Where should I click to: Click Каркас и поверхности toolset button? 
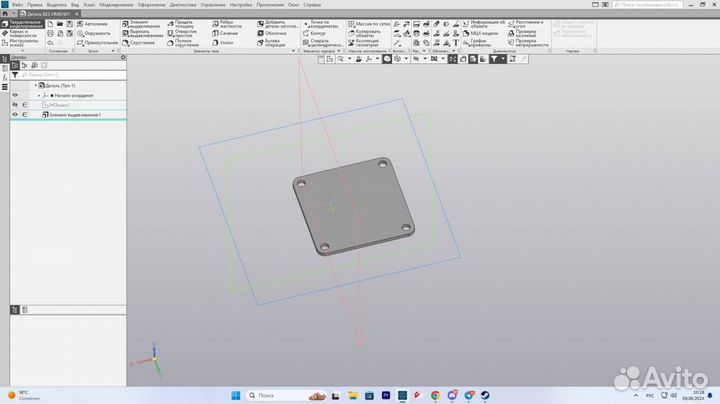click(x=22, y=33)
